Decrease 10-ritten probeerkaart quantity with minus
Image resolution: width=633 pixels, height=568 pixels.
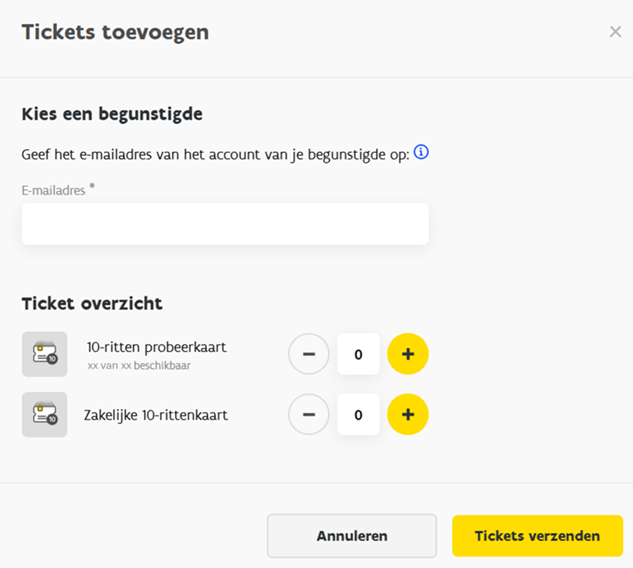click(x=309, y=354)
